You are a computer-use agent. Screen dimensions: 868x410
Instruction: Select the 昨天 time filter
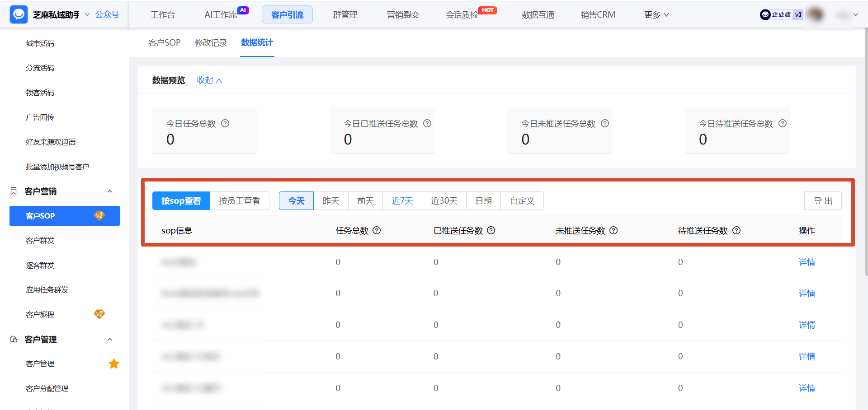[331, 201]
